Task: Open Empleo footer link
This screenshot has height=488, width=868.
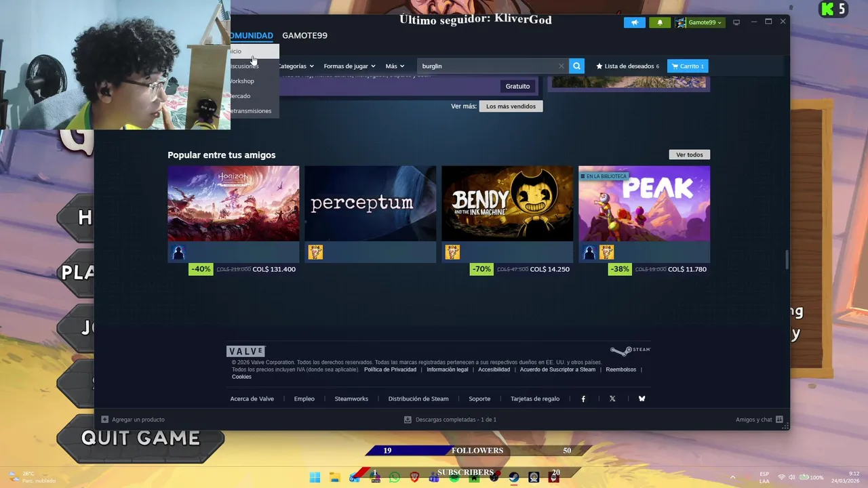Action: pyautogui.click(x=304, y=399)
